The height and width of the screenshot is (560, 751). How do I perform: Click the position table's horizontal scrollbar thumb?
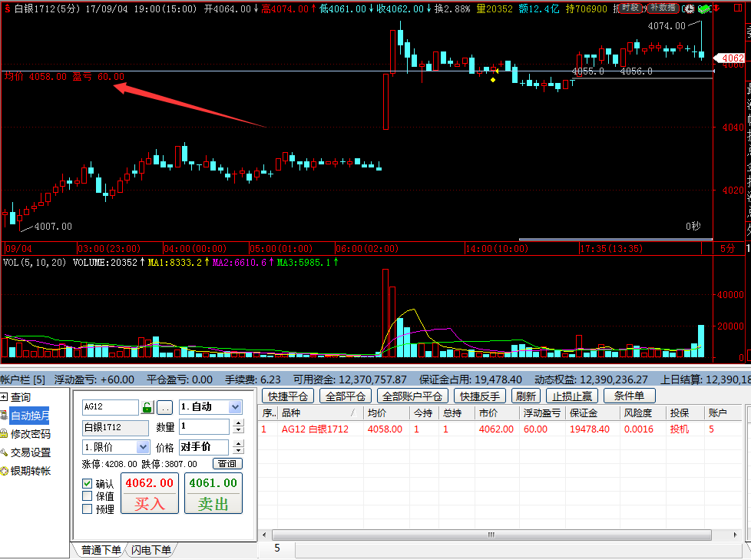tap(491, 535)
